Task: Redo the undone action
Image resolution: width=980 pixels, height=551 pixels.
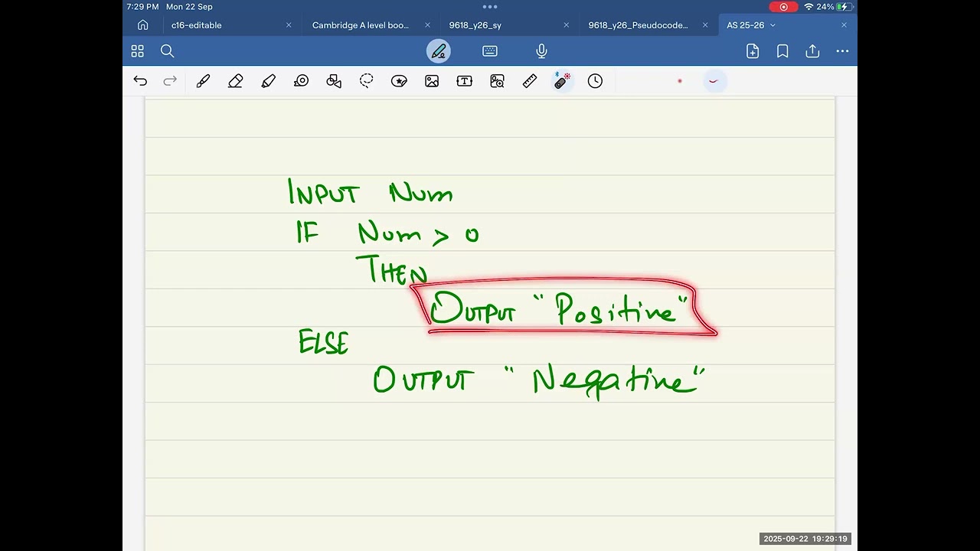Action: (170, 81)
